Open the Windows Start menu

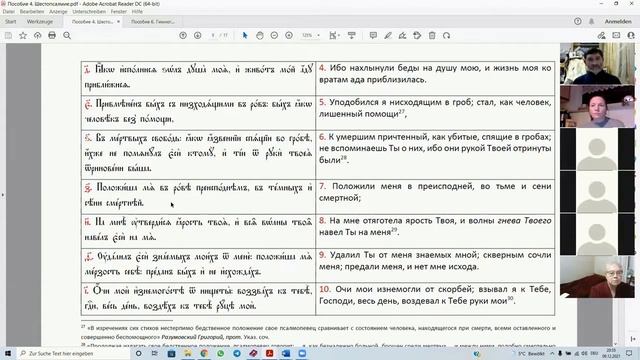tap(8, 353)
